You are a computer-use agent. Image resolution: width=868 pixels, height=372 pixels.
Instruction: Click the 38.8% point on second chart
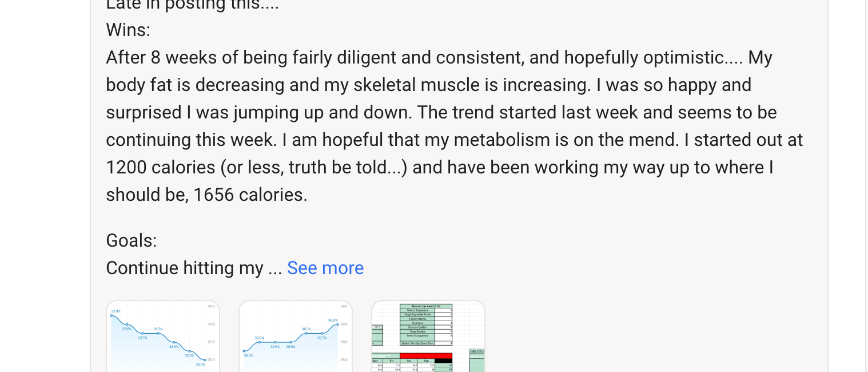click(x=338, y=324)
